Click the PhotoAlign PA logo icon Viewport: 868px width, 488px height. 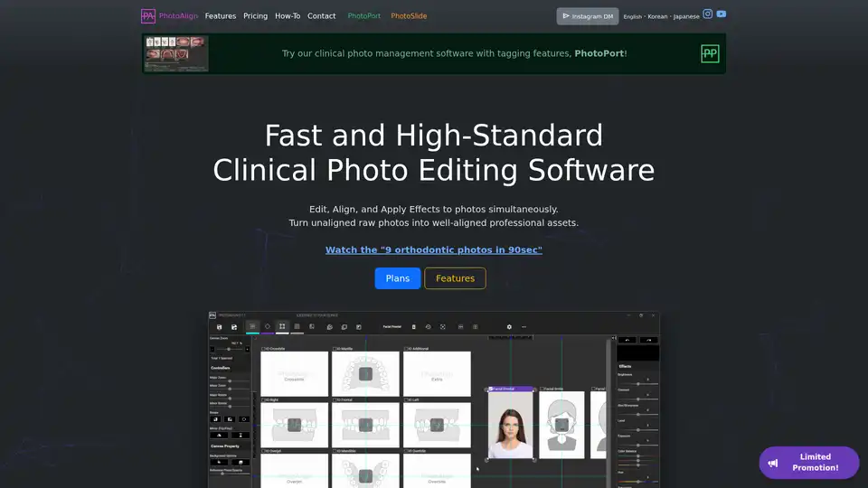147,16
